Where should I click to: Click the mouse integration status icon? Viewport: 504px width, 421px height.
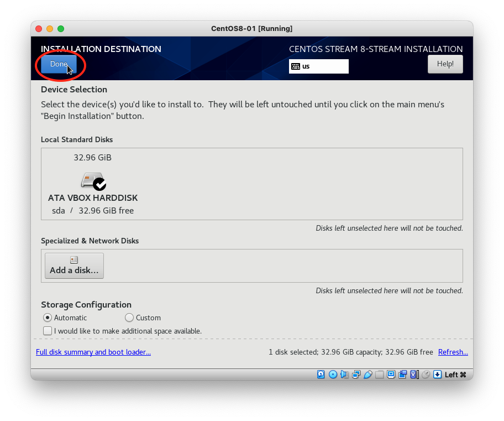tap(426, 375)
